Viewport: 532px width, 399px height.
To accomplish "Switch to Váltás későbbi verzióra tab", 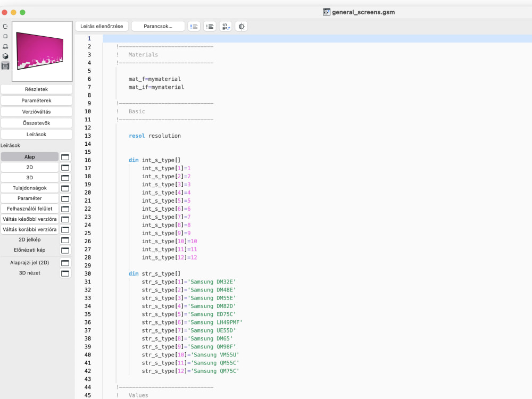I will [x=29, y=219].
